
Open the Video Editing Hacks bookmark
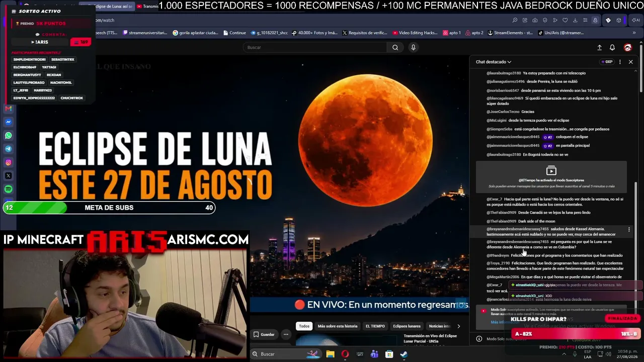[x=415, y=33]
